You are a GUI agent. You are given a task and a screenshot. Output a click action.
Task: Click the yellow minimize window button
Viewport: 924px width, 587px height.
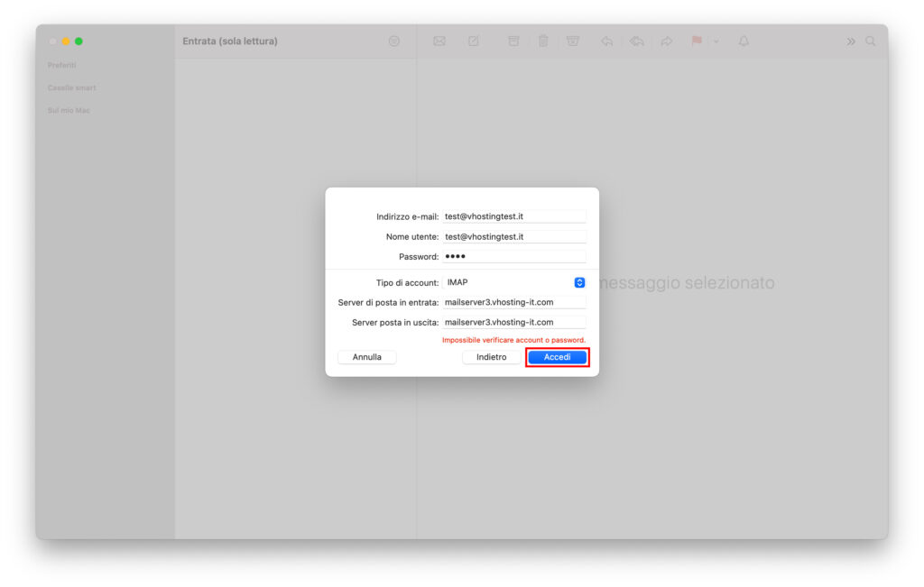[x=66, y=41]
